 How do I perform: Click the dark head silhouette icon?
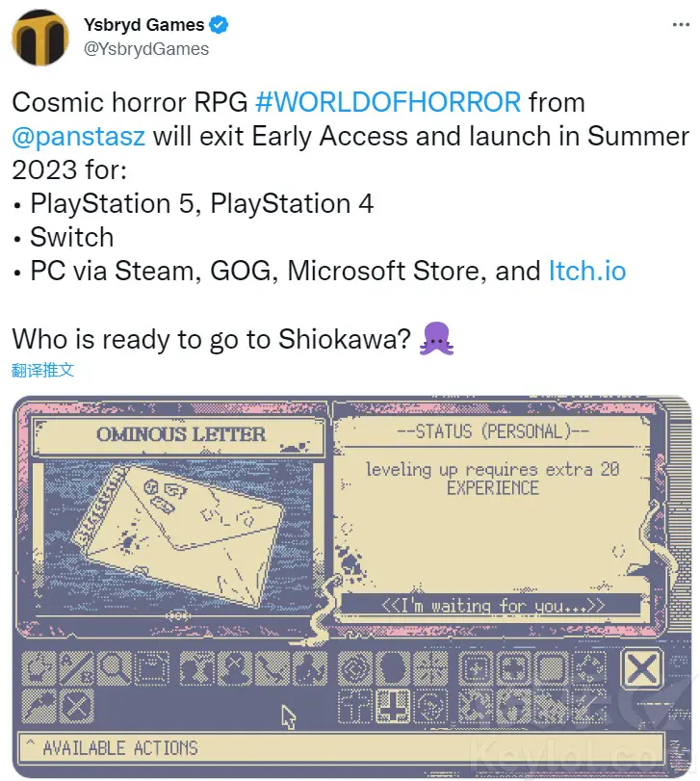(x=393, y=668)
